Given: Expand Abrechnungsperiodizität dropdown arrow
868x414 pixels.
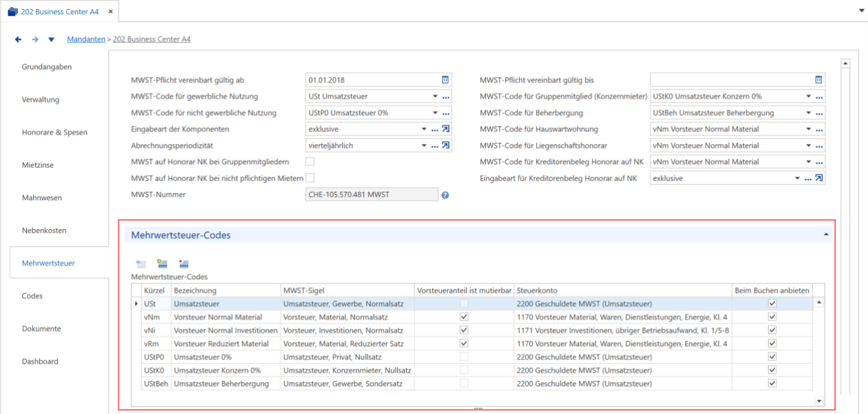Looking at the screenshot, I should click(x=424, y=145).
